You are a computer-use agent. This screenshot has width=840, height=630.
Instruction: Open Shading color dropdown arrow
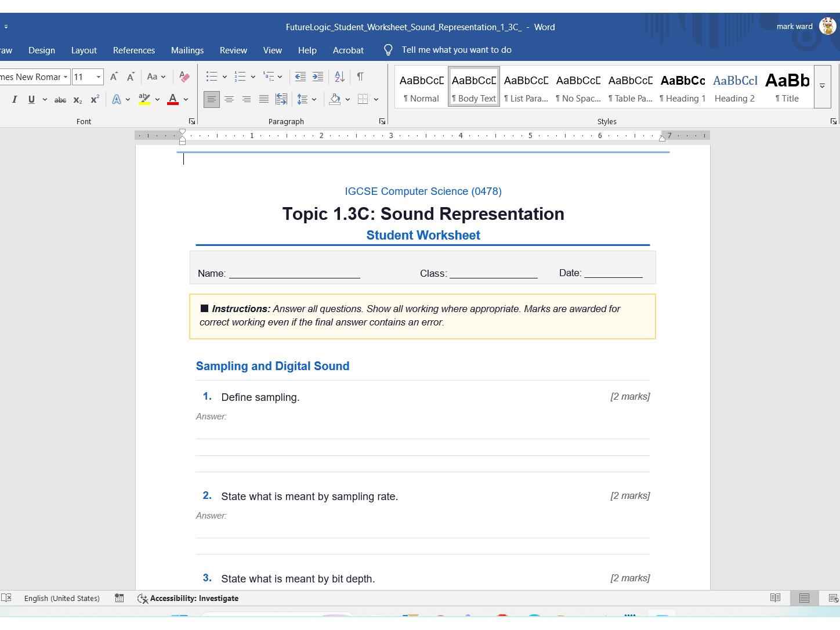point(347,100)
